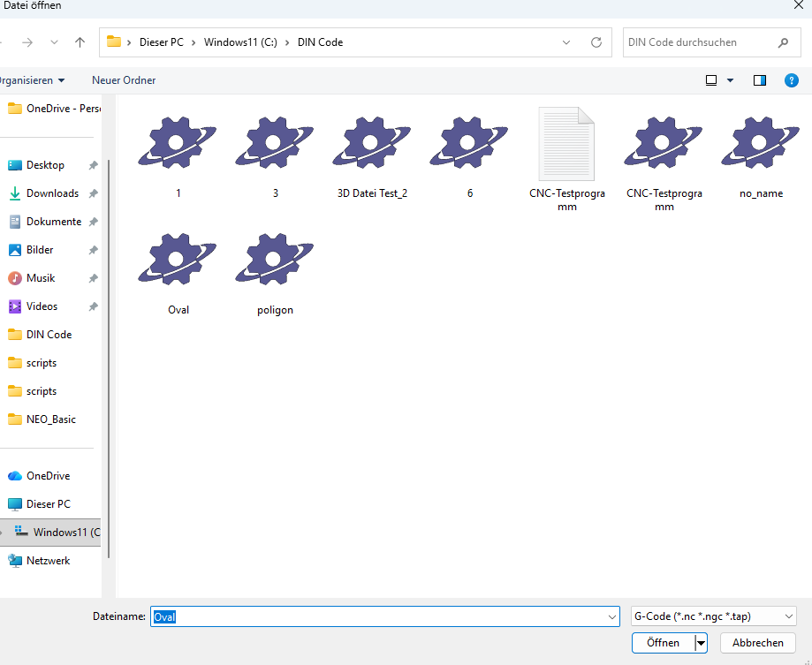Open the Öffnen button's split arrow
Viewport: 812px width, 665px height.
701,643
